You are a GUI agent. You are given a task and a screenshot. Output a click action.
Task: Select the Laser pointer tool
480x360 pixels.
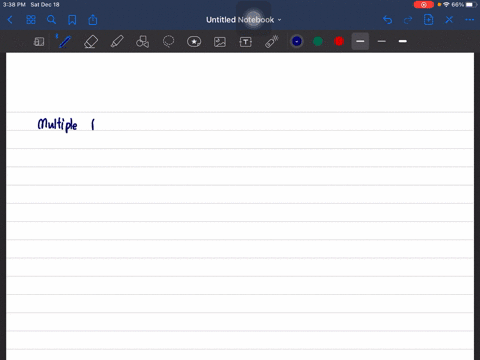pos(272,42)
